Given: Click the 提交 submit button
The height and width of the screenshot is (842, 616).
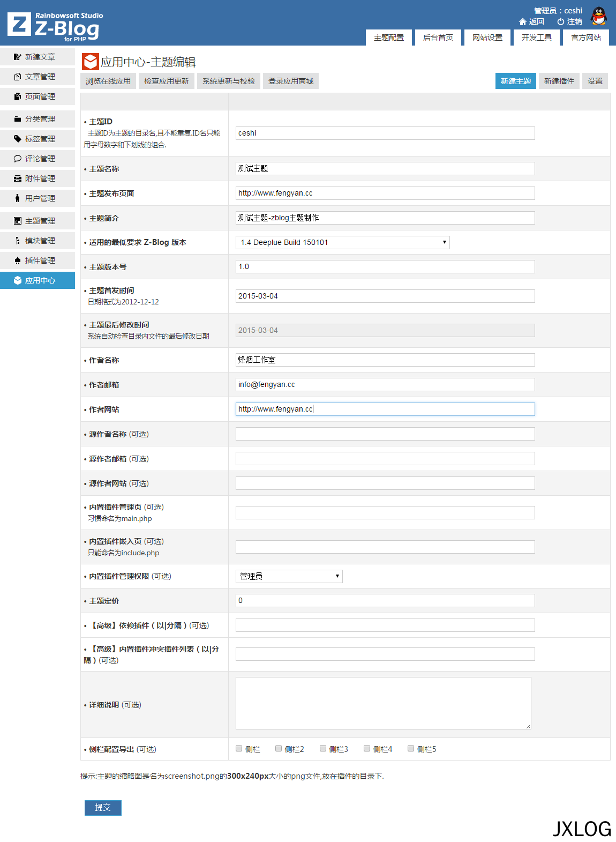Looking at the screenshot, I should (x=103, y=808).
